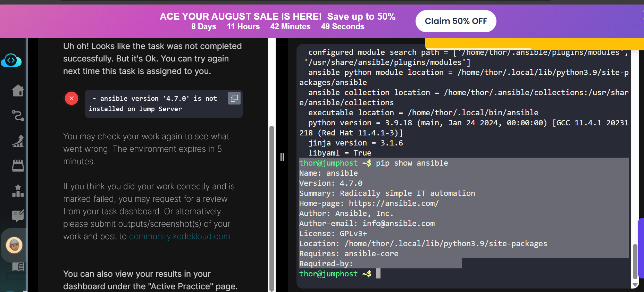Open the growth chart sidebar icon
This screenshot has width=644, height=292.
18,141
